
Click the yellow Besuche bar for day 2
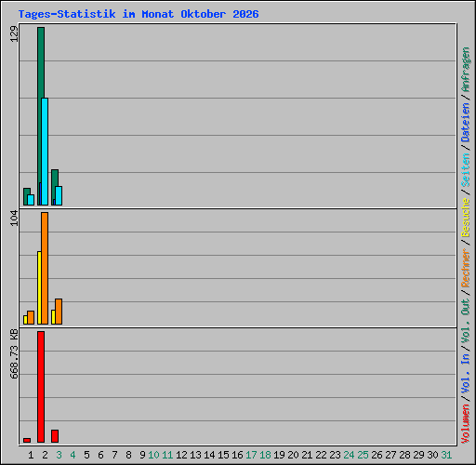point(39,287)
